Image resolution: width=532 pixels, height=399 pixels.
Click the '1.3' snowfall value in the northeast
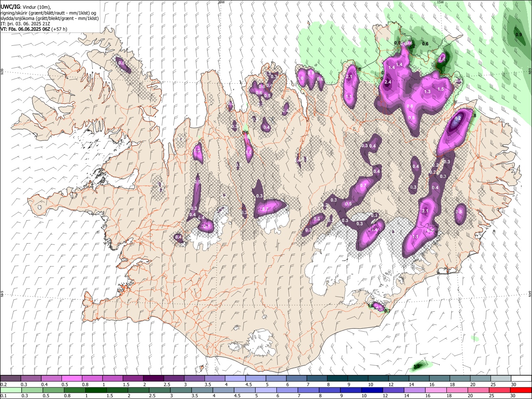click(427, 91)
